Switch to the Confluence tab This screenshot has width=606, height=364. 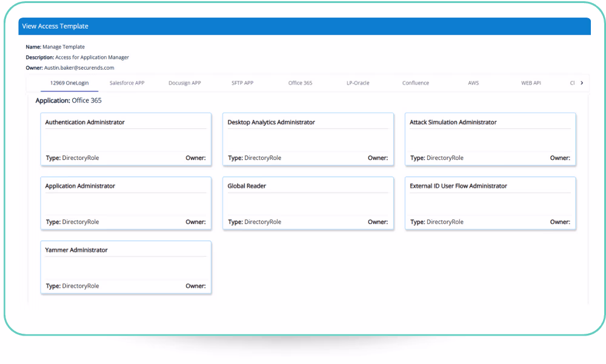pos(415,83)
